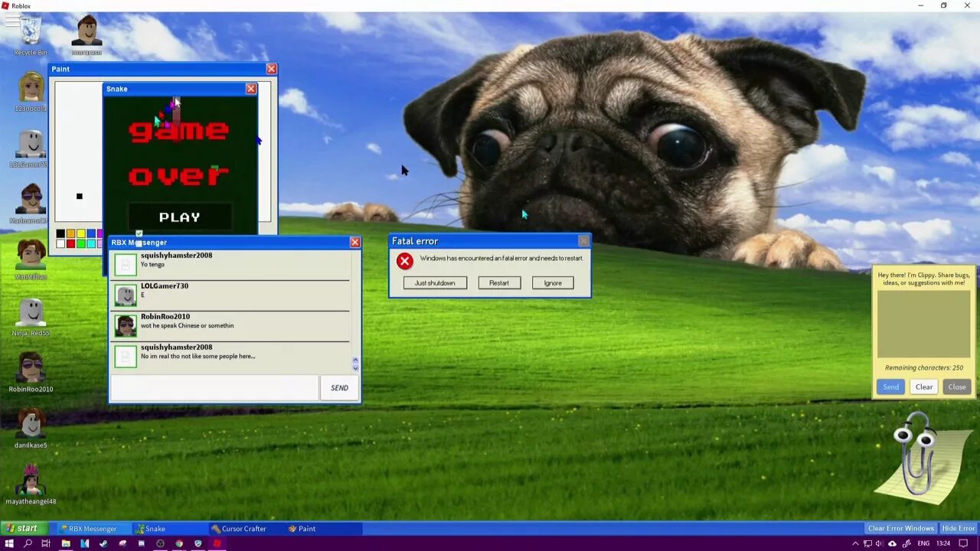Open Task View in Windows taskbar
Screen dimensions: 980x551
[46, 543]
